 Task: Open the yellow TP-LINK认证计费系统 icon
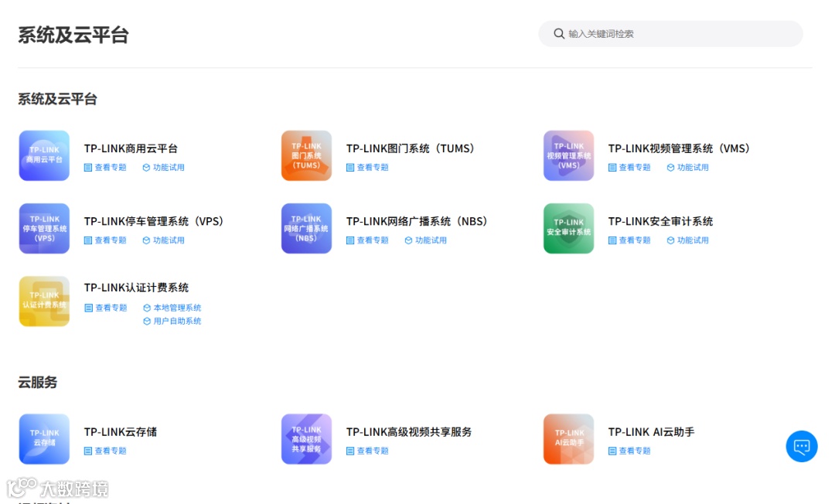(44, 301)
